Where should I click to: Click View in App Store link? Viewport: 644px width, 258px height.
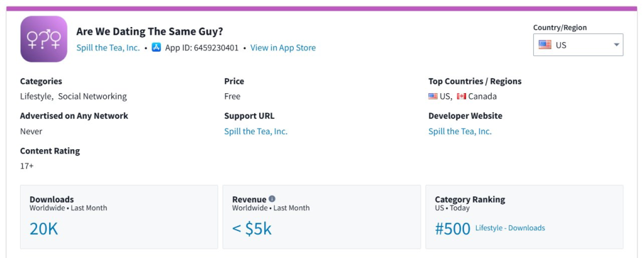pos(283,48)
